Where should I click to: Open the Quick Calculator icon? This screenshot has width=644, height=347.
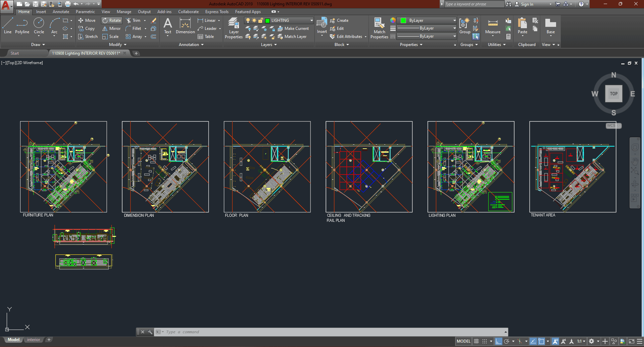coord(508,37)
